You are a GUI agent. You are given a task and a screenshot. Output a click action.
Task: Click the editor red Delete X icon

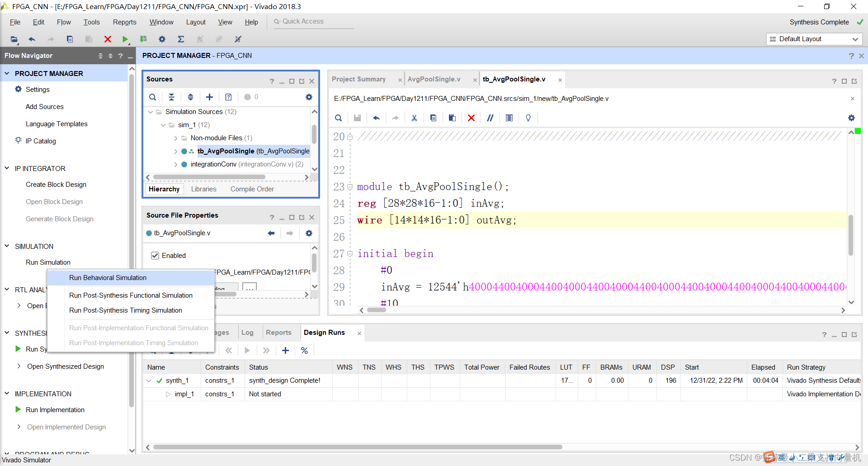pos(471,118)
